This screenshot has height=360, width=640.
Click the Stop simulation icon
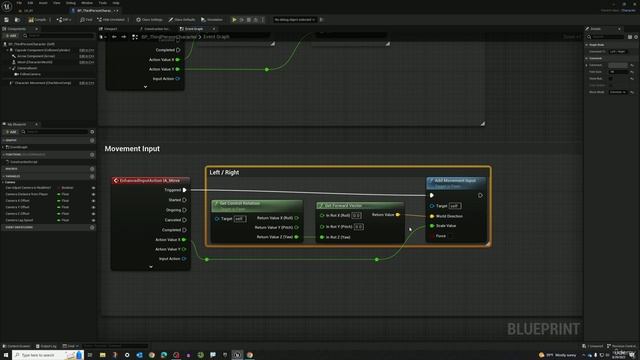249,20
